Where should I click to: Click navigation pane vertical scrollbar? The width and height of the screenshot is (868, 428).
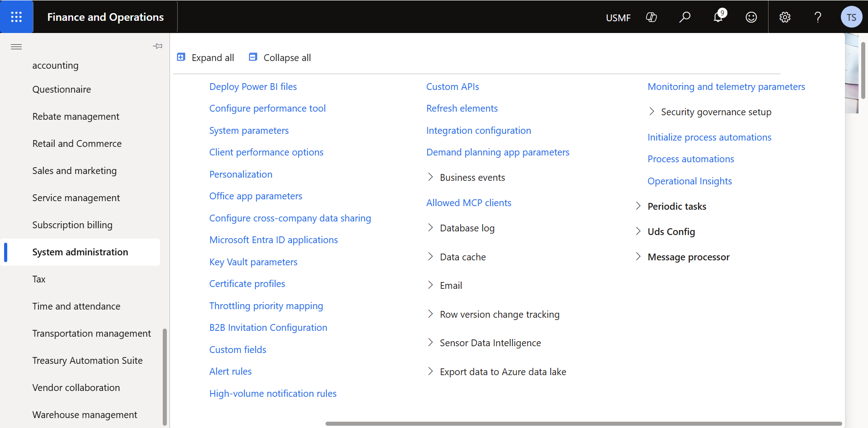(x=165, y=377)
